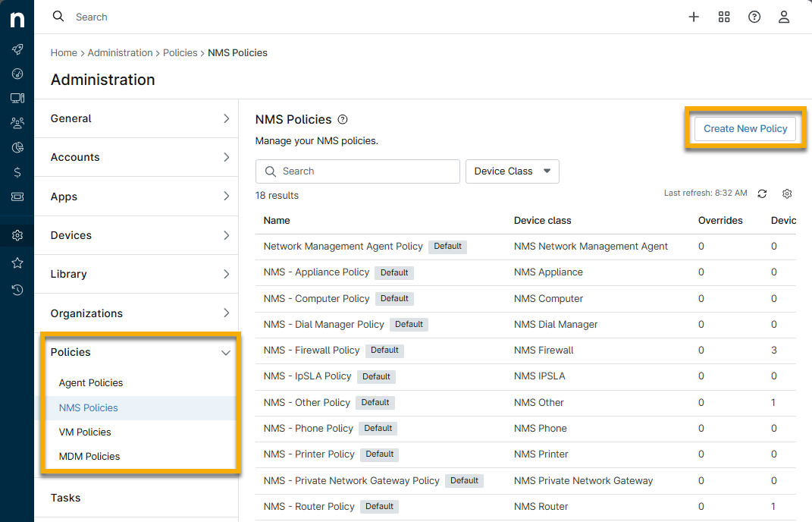Select Agent Policies in sidebar
The height and width of the screenshot is (522, 812).
91,383
